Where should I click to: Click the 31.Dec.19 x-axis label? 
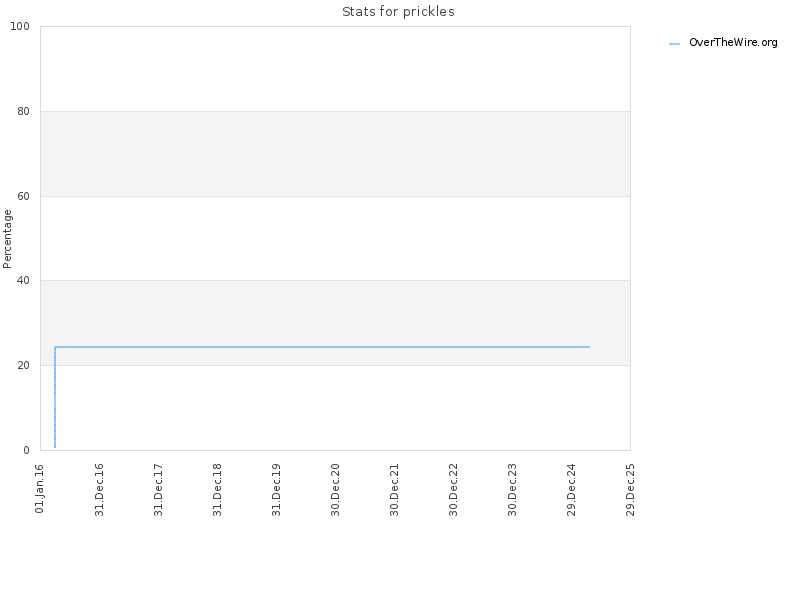277,489
